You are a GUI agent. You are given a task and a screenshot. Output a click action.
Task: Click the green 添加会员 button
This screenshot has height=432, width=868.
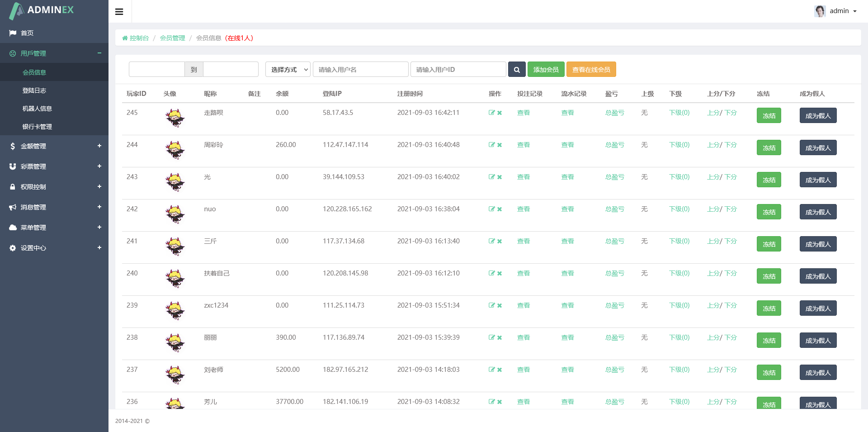(546, 70)
